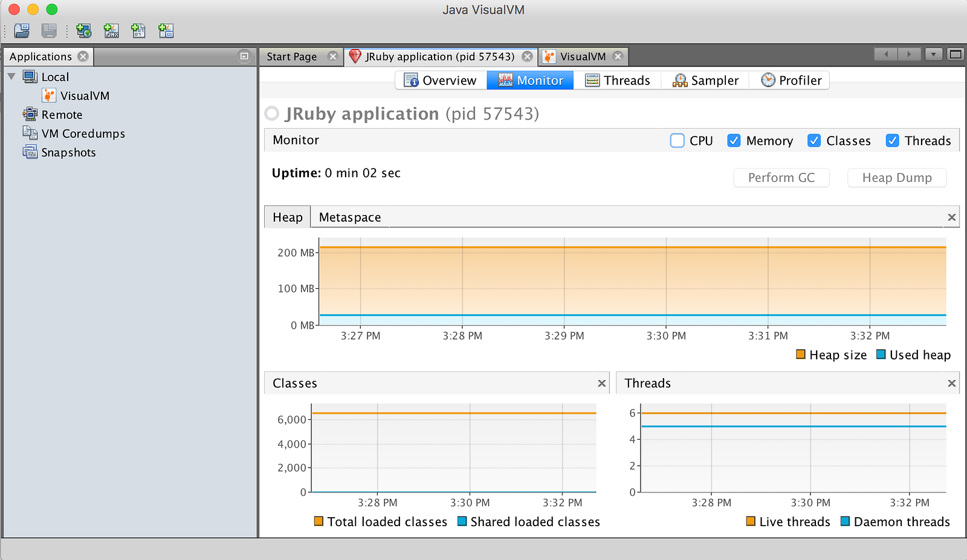
Task: Collapse the Local tree node arrow
Action: (11, 77)
